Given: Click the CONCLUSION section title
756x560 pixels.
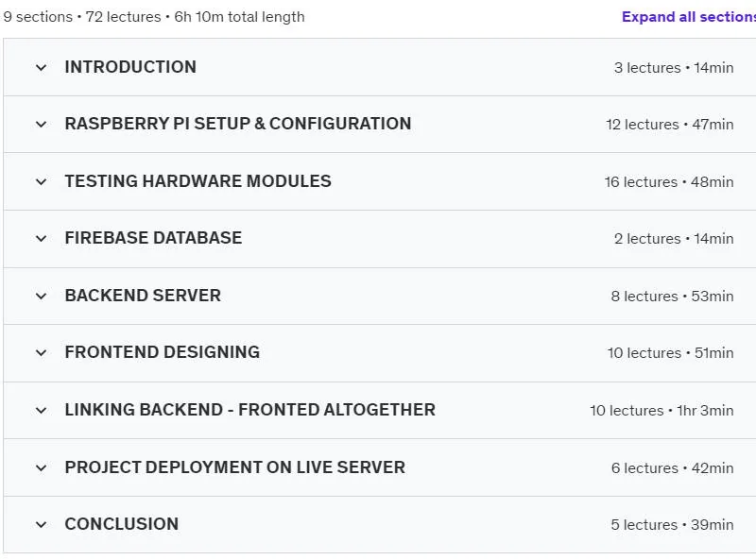Looking at the screenshot, I should pyautogui.click(x=122, y=524).
